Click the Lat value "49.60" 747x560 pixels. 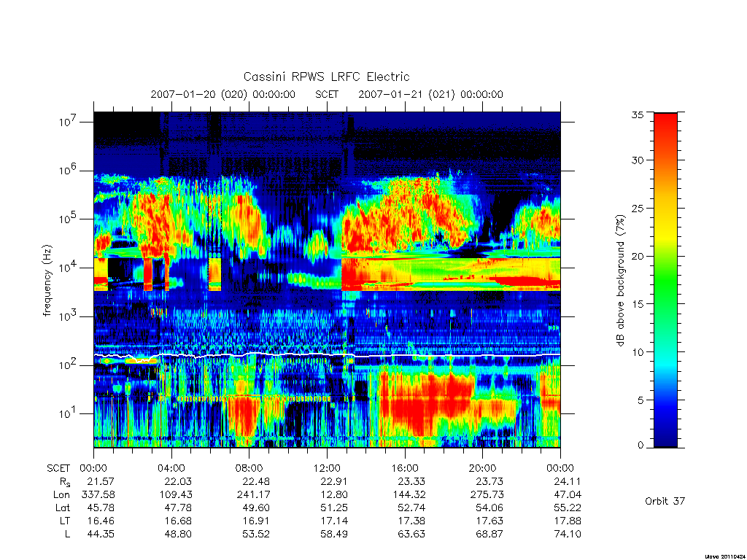(256, 507)
